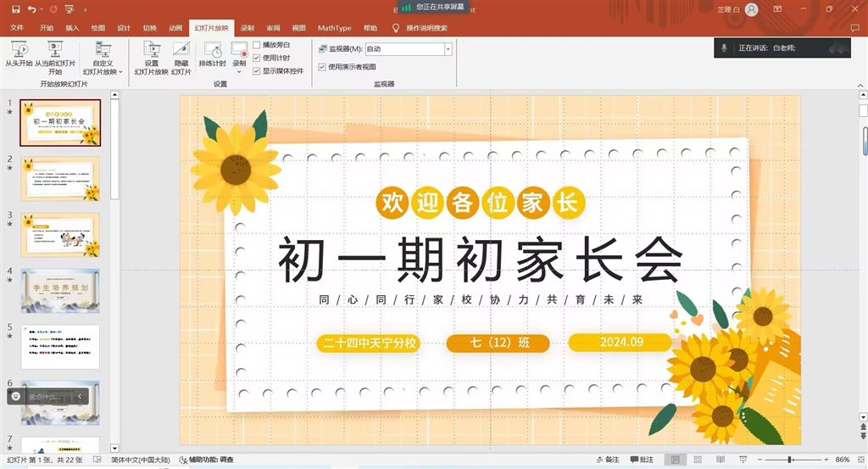868x469 pixels.
Task: Open the 设计 ribbon tab
Action: pos(124,28)
